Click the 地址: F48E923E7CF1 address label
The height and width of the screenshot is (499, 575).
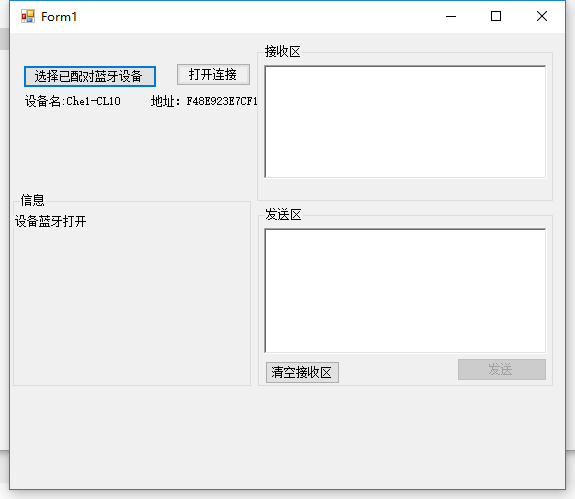[204, 101]
